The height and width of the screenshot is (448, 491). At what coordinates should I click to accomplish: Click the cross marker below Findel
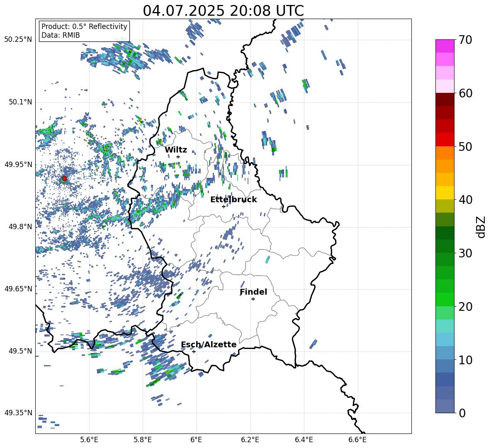[253, 299]
